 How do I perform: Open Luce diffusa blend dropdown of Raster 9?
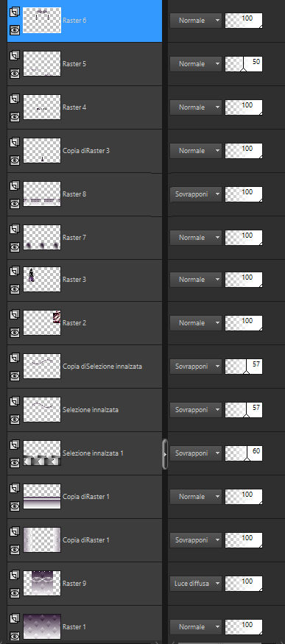click(196, 583)
